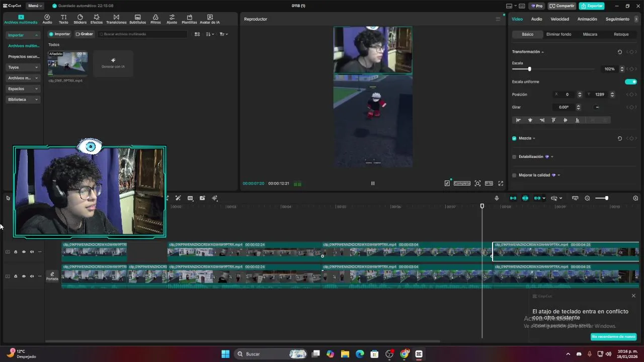The image size is (644, 362).
Task: Show more inspector tabs with right arrow
Action: tap(636, 19)
